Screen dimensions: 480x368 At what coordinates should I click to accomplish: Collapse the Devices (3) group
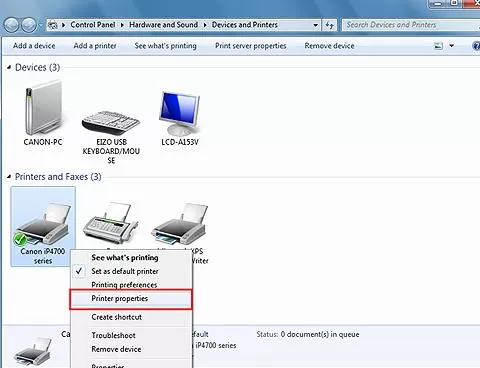[9, 67]
